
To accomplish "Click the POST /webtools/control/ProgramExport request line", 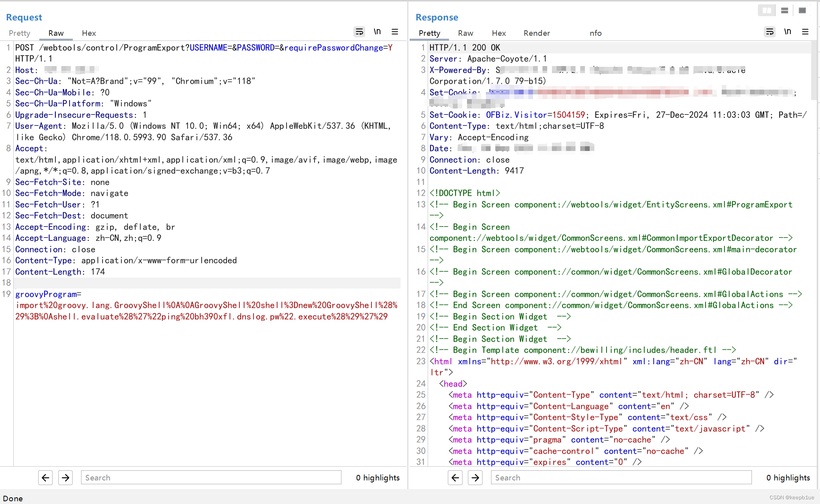I will pyautogui.click(x=204, y=53).
